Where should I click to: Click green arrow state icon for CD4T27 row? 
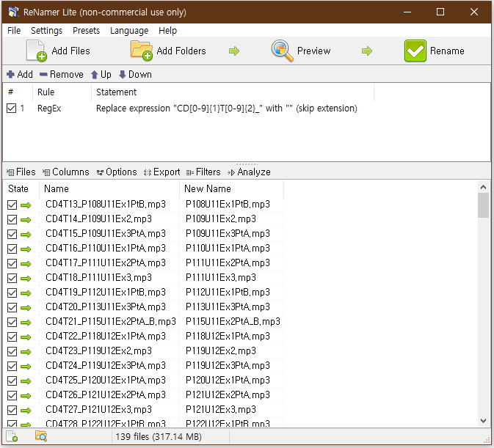click(x=26, y=411)
